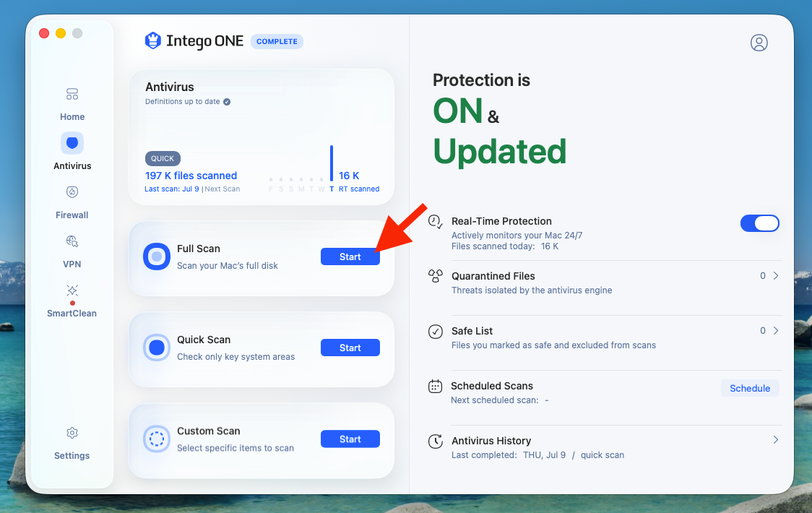Click the COMPLETE plan badge

[277, 41]
